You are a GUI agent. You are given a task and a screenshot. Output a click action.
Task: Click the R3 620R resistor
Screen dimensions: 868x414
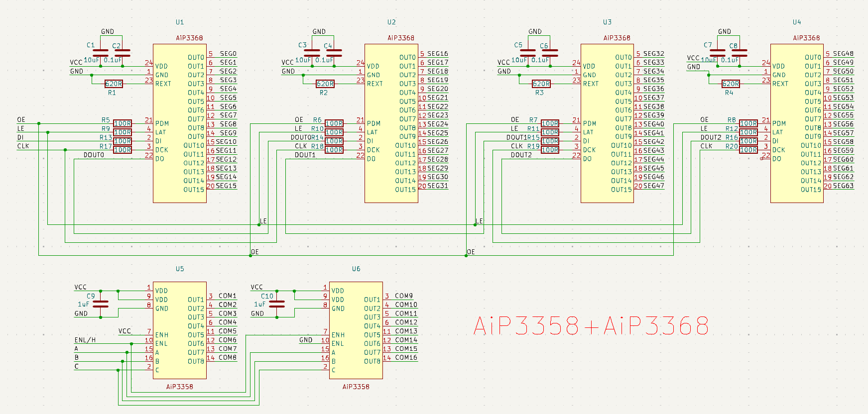[541, 84]
